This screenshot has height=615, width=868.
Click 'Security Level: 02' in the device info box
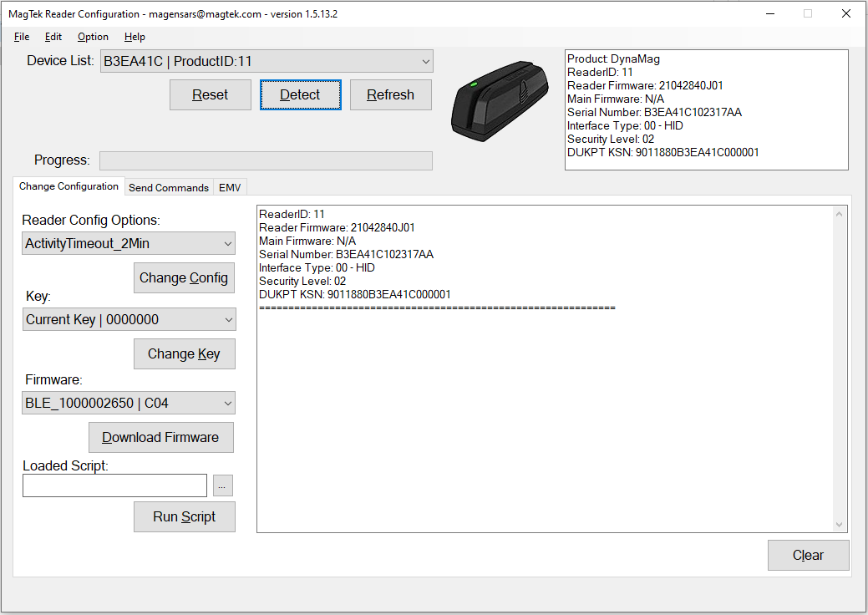[611, 139]
